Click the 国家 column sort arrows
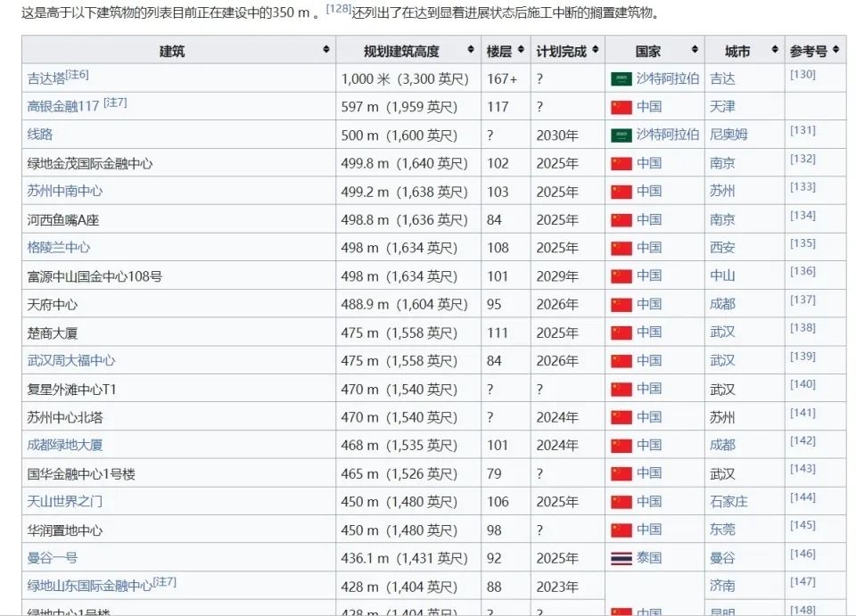856x616 pixels. click(x=694, y=51)
